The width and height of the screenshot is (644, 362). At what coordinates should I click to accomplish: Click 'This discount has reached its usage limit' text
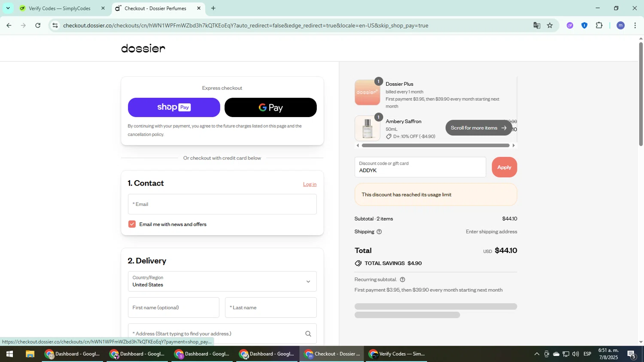point(406,195)
